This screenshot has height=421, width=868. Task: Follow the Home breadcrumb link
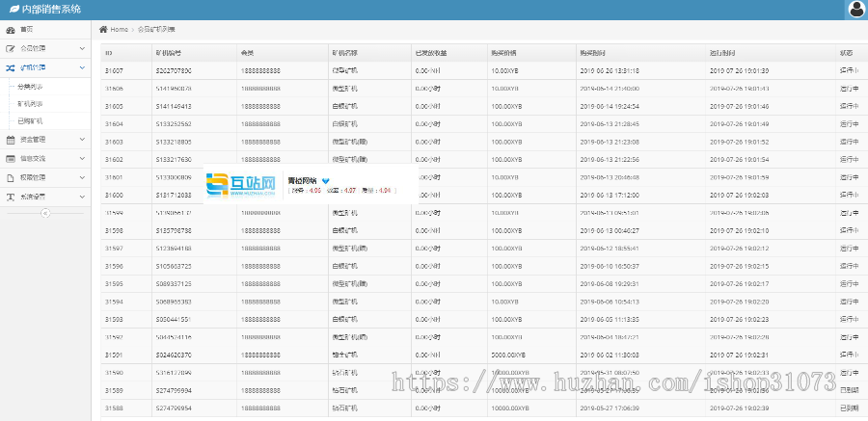(x=119, y=29)
